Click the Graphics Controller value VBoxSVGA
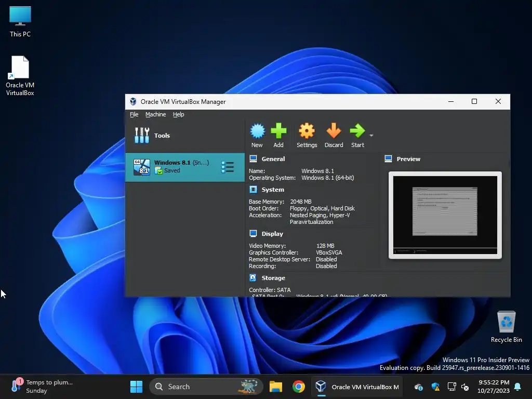Viewport: 532px width, 399px height. click(x=329, y=252)
